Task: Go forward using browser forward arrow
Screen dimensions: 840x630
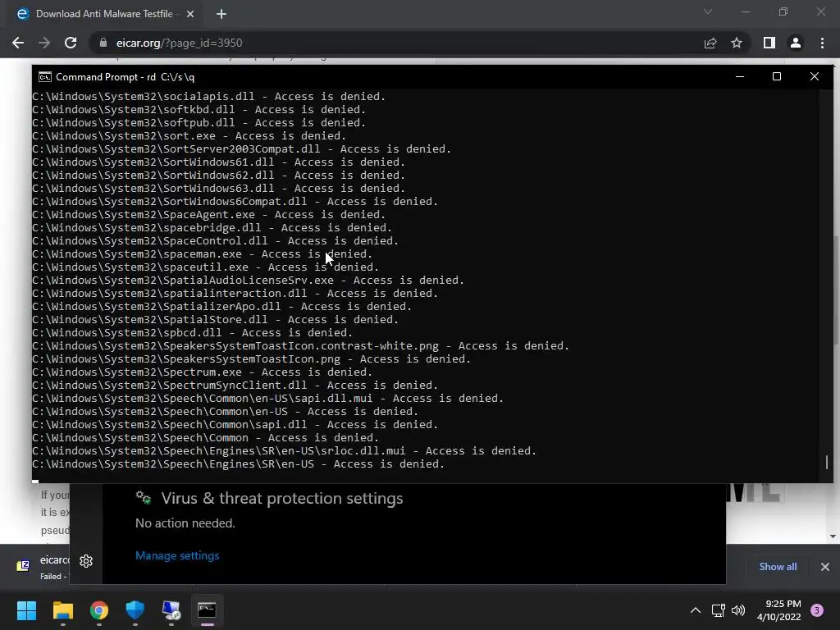Action: (44, 43)
